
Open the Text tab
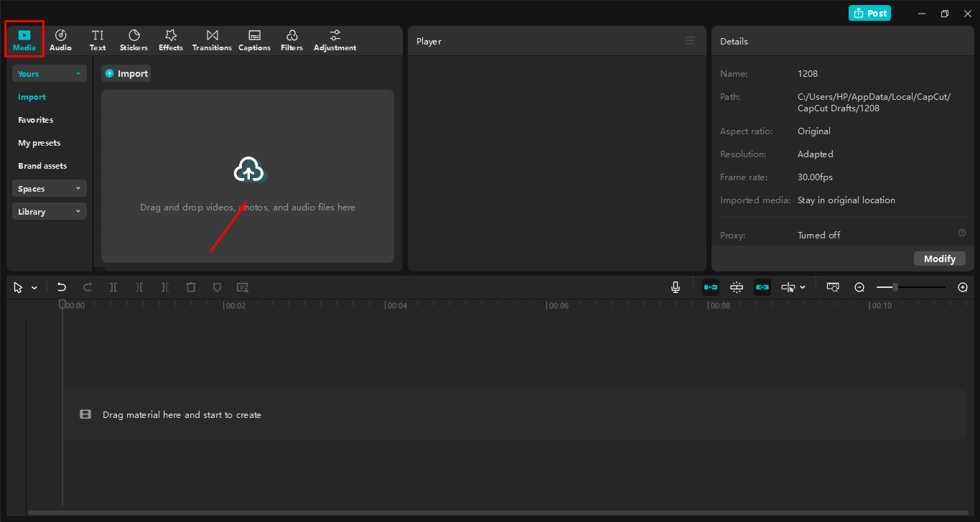click(98, 39)
